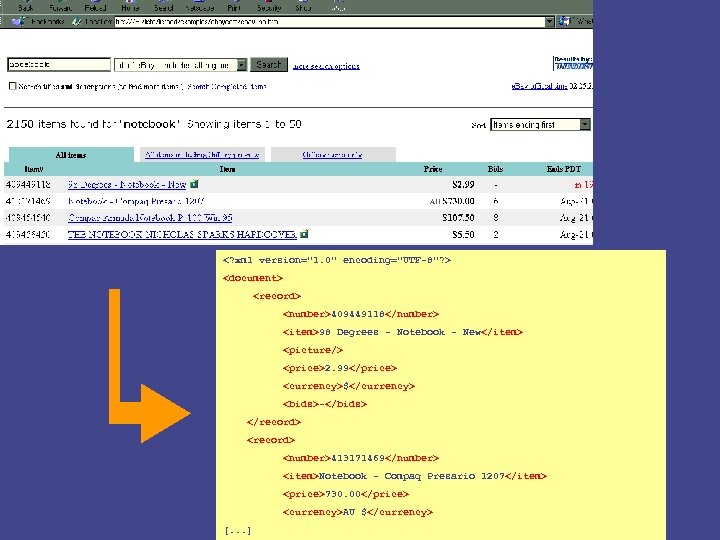Print the page from the toolbar
720x540 pixels.
coord(234,6)
